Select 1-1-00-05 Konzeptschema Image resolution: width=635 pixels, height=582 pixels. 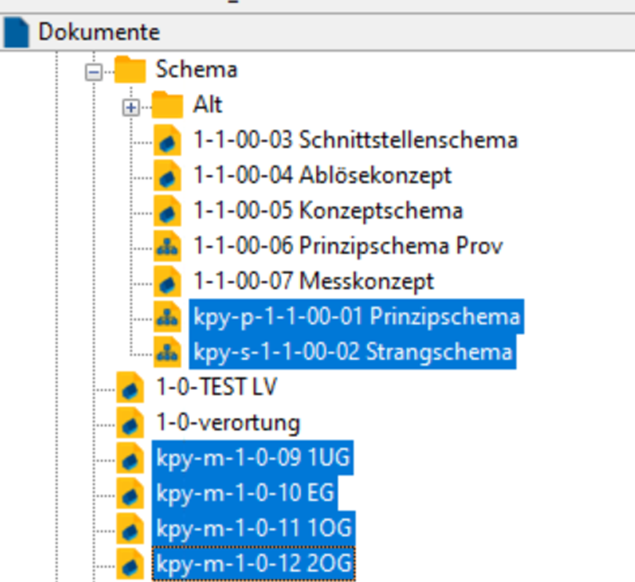327,211
